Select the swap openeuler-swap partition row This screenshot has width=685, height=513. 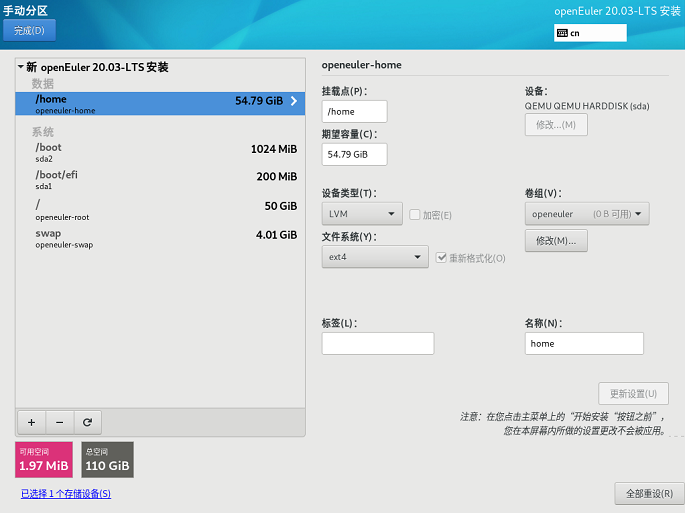(160, 238)
